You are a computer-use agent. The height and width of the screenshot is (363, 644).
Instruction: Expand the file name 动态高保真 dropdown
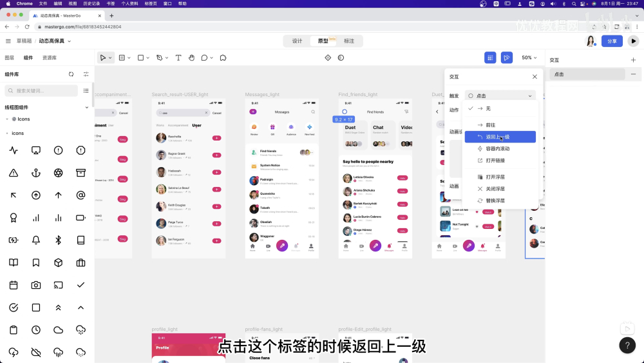70,41
